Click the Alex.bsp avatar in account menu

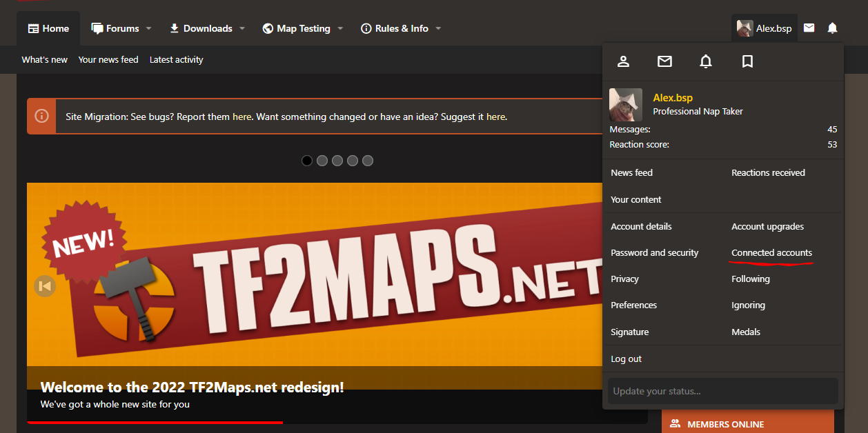coord(626,105)
